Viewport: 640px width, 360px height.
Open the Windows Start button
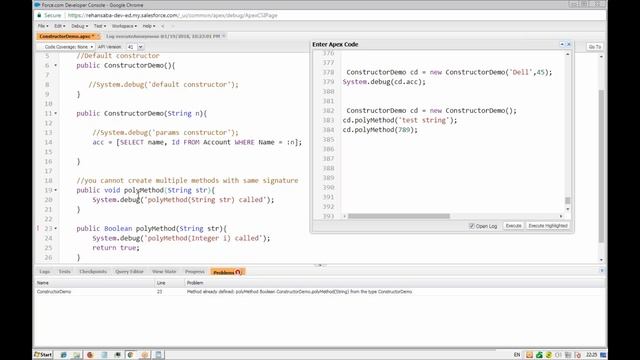(43, 355)
